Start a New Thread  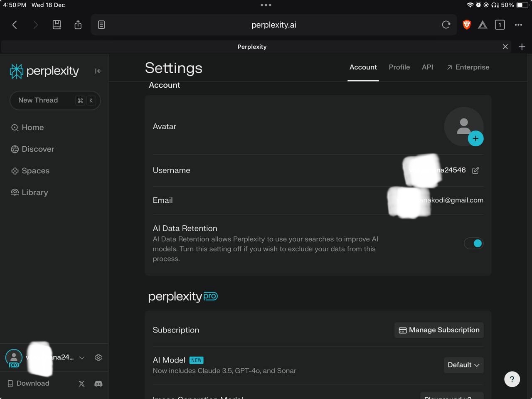55,100
